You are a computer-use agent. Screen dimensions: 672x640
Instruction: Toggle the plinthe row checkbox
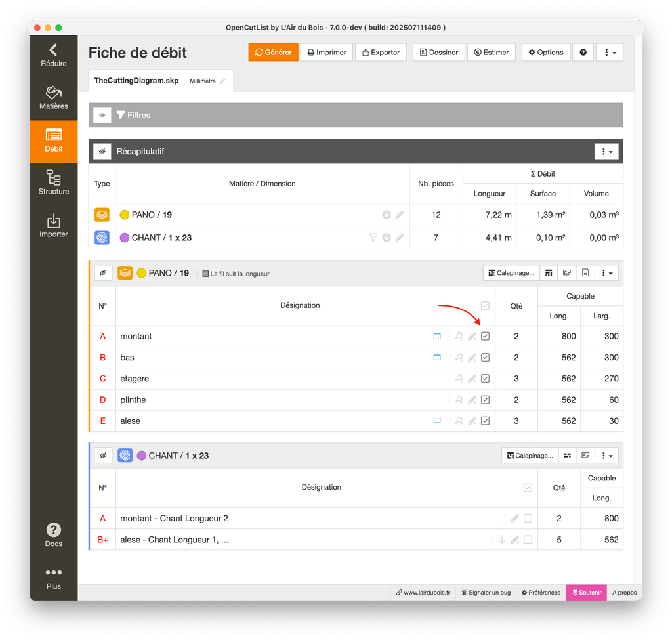pos(485,400)
